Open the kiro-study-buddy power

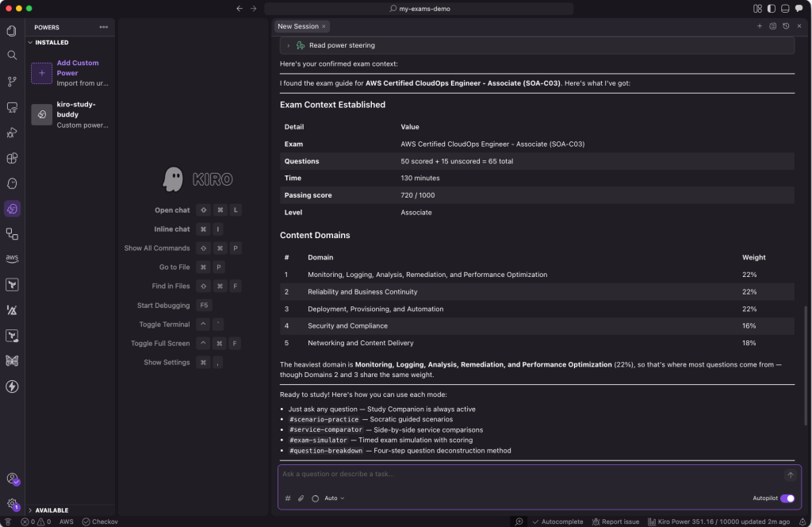[x=71, y=114]
